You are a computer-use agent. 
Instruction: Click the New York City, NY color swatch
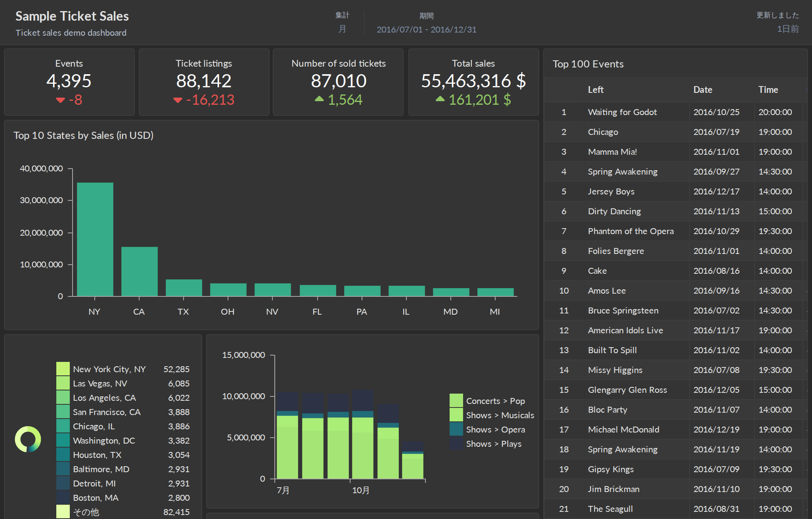tap(63, 369)
